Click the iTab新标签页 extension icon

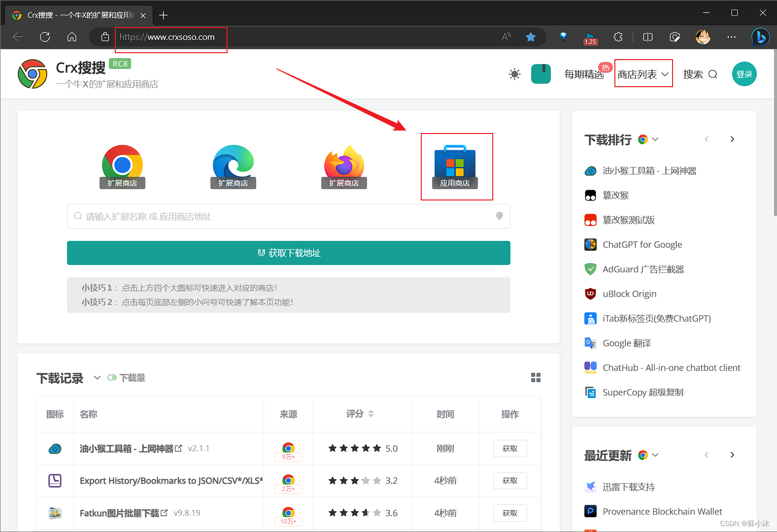pos(590,319)
